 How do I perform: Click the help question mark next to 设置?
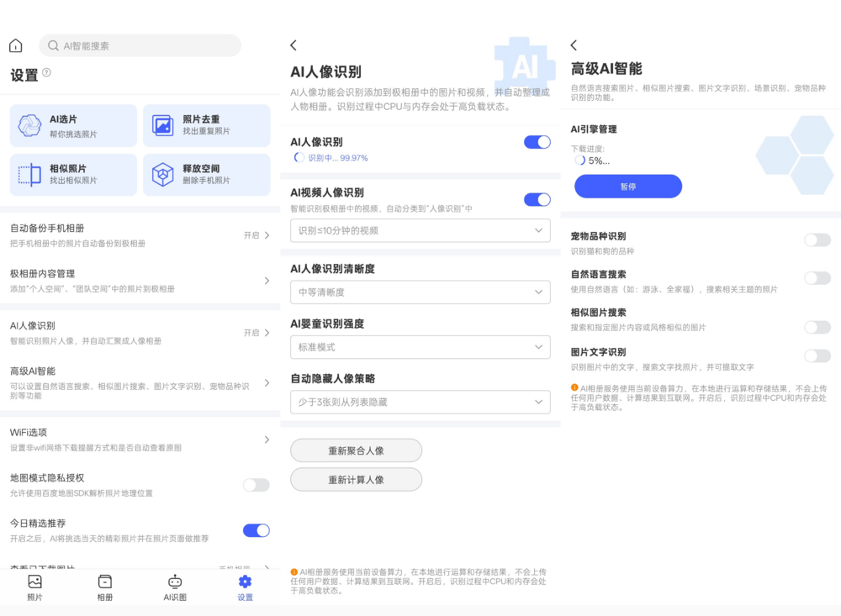click(46, 73)
